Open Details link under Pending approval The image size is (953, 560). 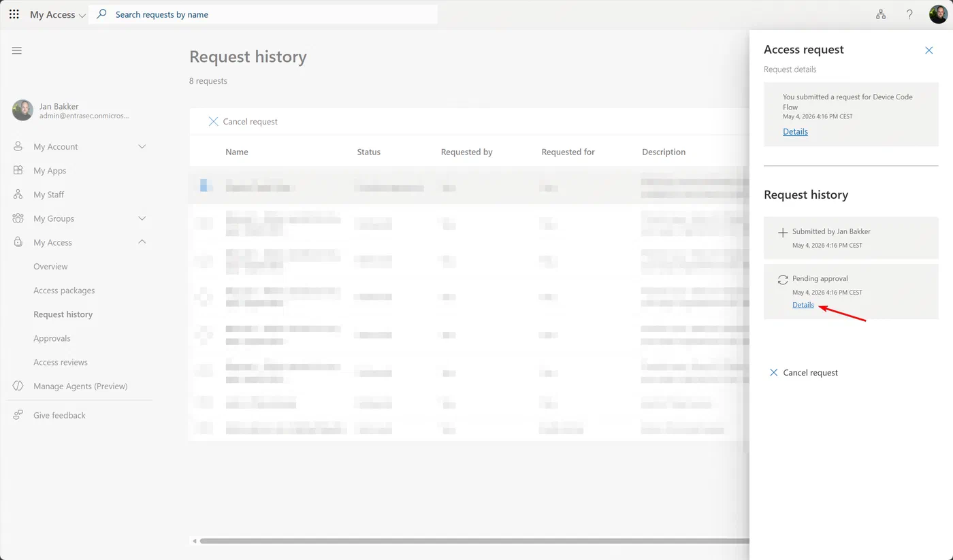803,305
